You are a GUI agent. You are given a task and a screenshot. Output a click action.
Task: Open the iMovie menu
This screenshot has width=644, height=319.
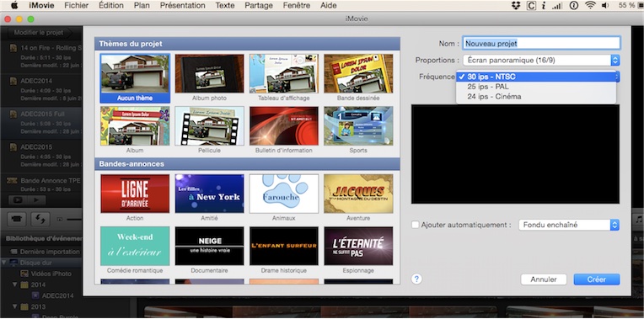41,5
